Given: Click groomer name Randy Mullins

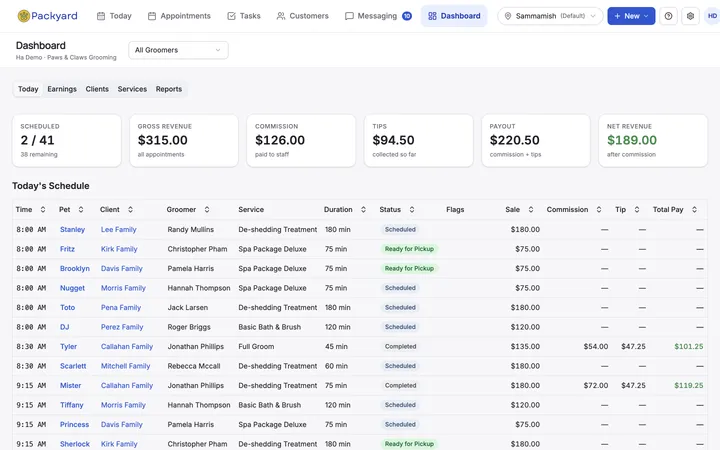Looking at the screenshot, I should point(191,230).
